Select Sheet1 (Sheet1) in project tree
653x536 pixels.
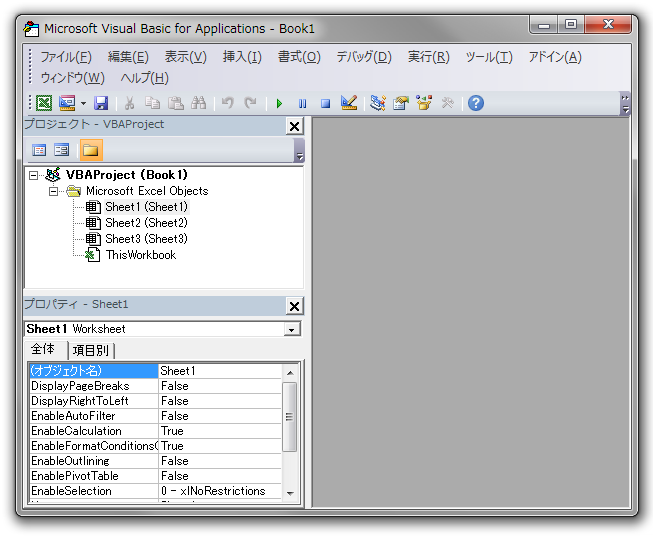tap(147, 207)
